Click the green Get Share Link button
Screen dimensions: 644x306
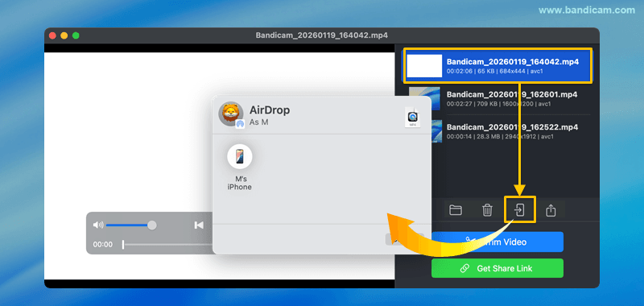pos(497,268)
